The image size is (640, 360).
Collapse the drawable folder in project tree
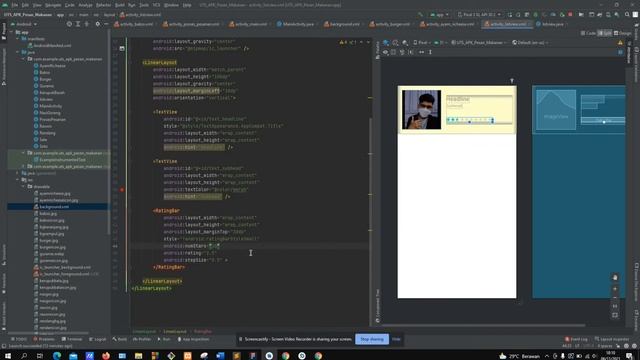[24, 187]
